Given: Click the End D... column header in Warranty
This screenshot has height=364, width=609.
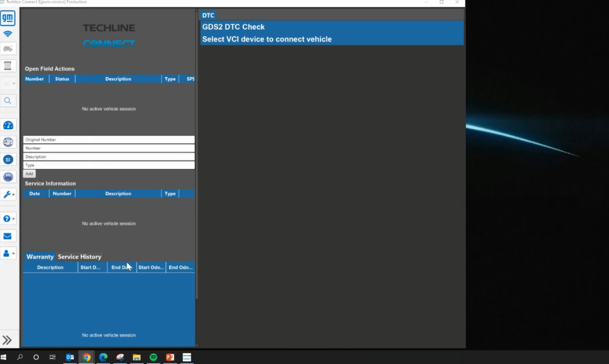Looking at the screenshot, I should pos(122,267).
